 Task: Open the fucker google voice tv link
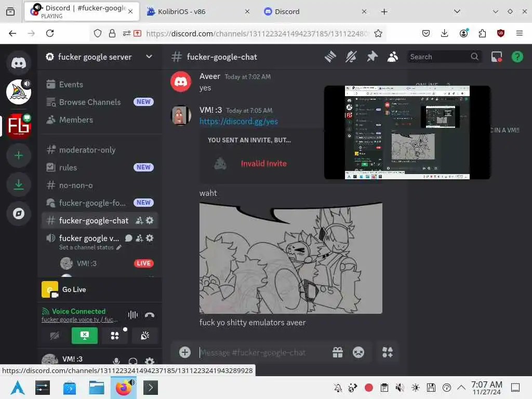pos(79,320)
